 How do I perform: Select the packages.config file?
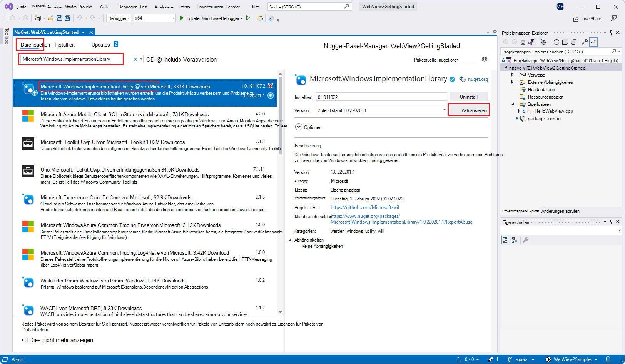click(x=544, y=119)
